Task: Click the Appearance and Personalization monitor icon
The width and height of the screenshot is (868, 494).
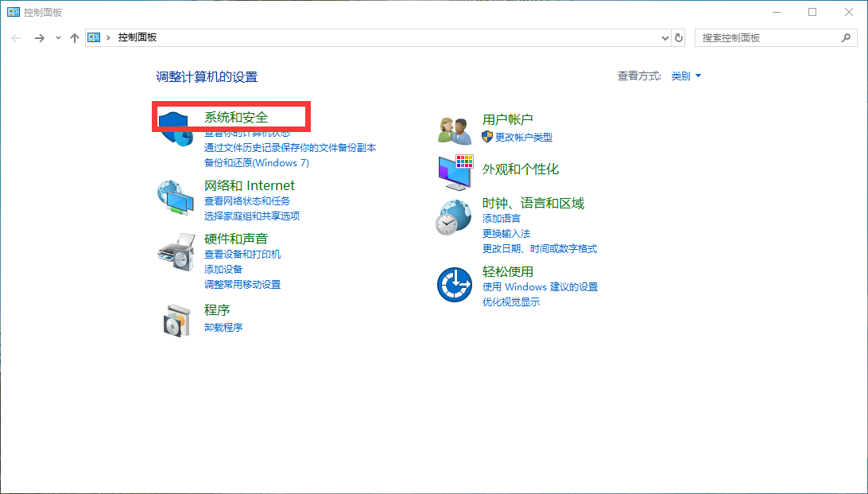Action: (455, 172)
